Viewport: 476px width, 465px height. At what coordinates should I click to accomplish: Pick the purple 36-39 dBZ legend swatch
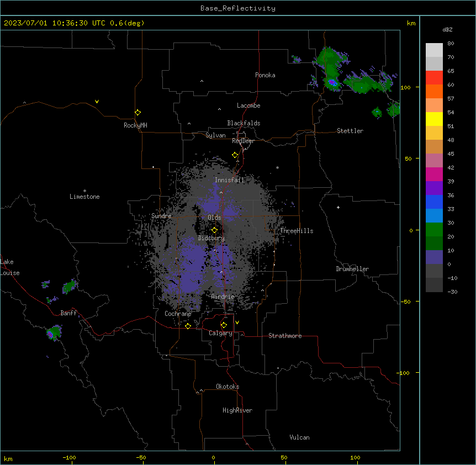(434, 188)
